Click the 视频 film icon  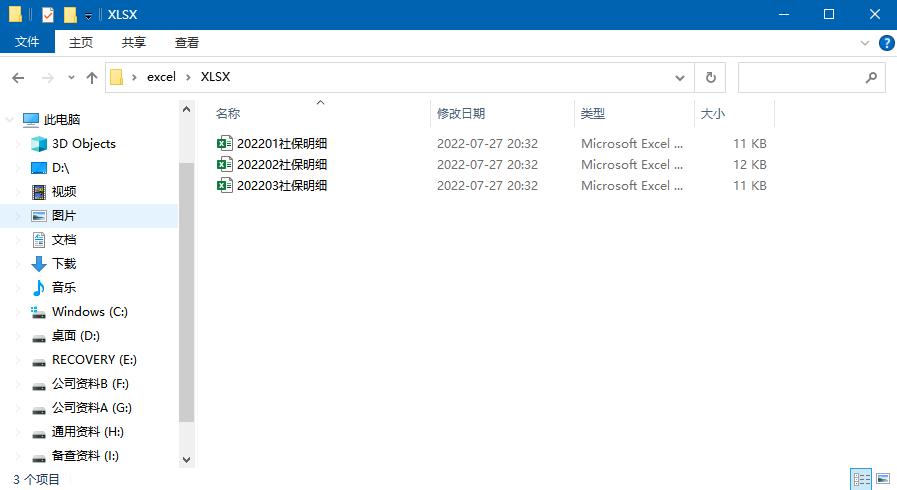39,192
